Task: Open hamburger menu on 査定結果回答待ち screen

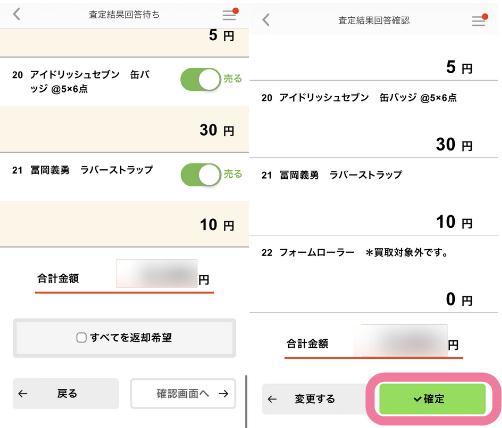Action: click(x=229, y=15)
